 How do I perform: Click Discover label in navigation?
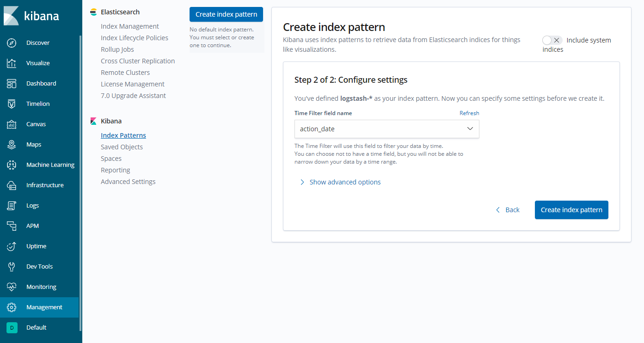point(38,43)
